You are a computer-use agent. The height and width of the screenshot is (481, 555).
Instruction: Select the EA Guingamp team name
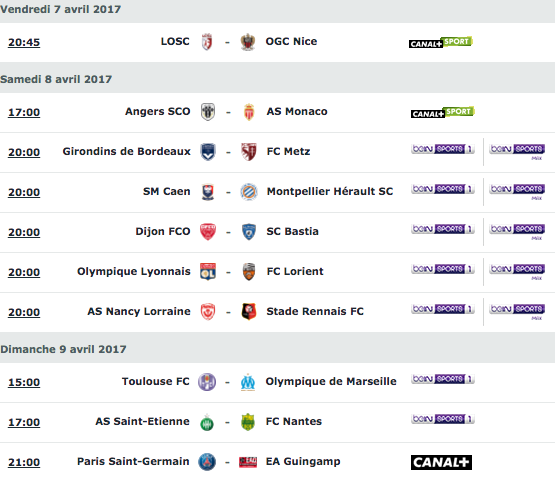tap(303, 462)
